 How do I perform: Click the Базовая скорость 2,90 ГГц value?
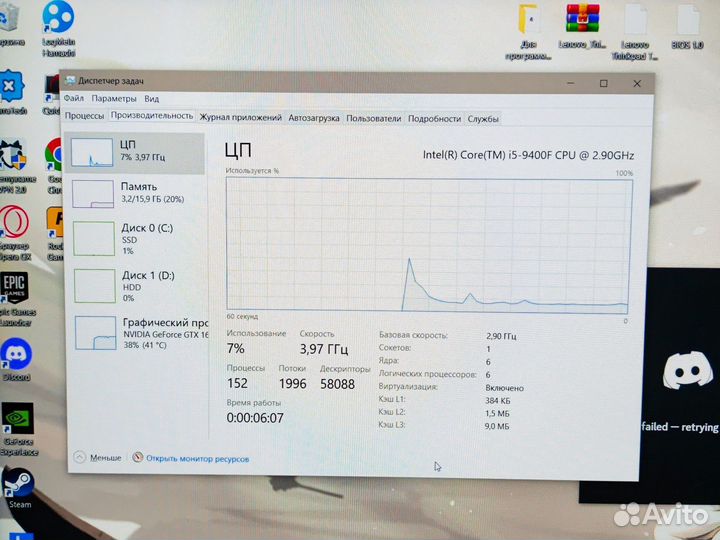pos(501,336)
